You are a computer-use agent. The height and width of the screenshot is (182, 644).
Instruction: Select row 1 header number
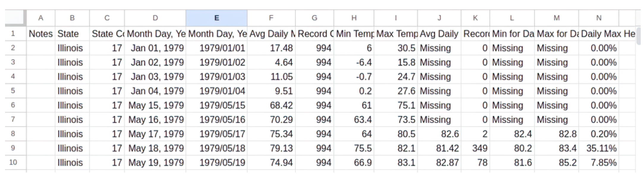[x=13, y=34]
